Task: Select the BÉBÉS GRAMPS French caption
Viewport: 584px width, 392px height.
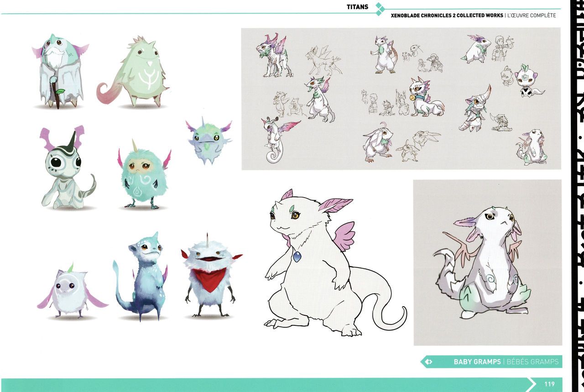Action: pos(532,362)
